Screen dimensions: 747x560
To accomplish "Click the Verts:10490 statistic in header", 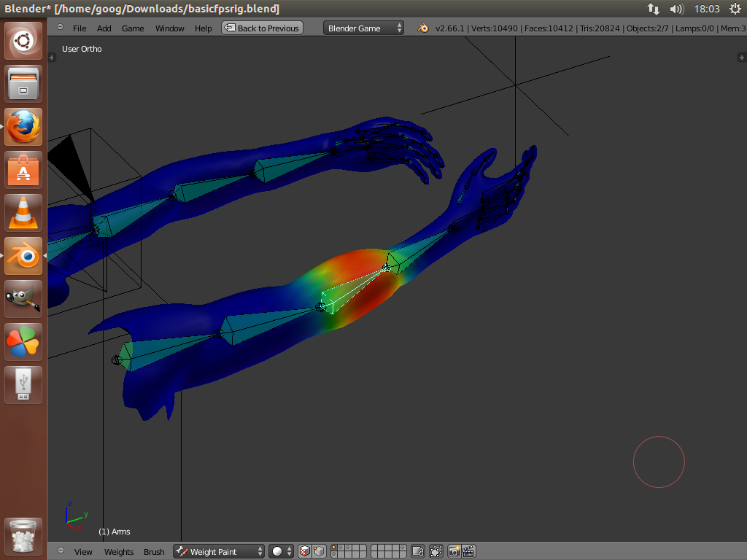I will coord(494,28).
